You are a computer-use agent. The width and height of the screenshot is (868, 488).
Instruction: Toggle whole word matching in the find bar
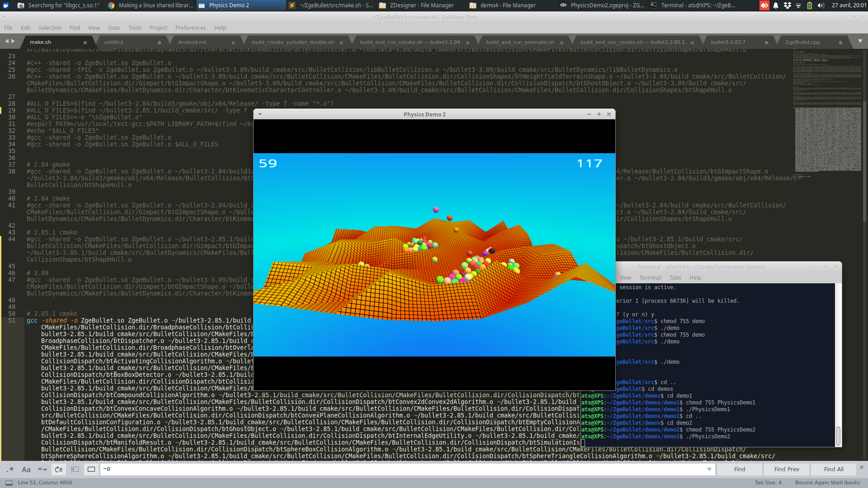[42, 469]
